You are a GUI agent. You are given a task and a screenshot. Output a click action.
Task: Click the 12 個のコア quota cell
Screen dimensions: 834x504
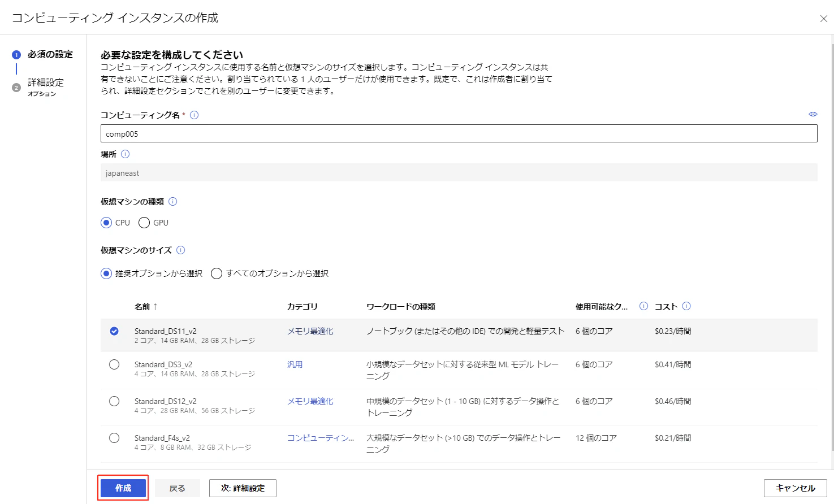coord(597,438)
